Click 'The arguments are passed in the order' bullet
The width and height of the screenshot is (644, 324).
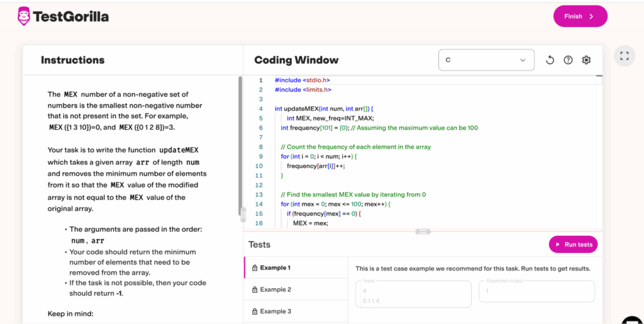[136, 235]
